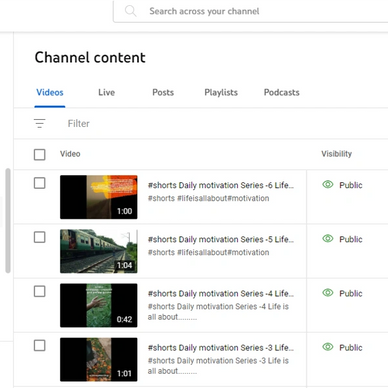Open thumbnail of the 1:01 video
The height and width of the screenshot is (388, 388).
tap(99, 359)
